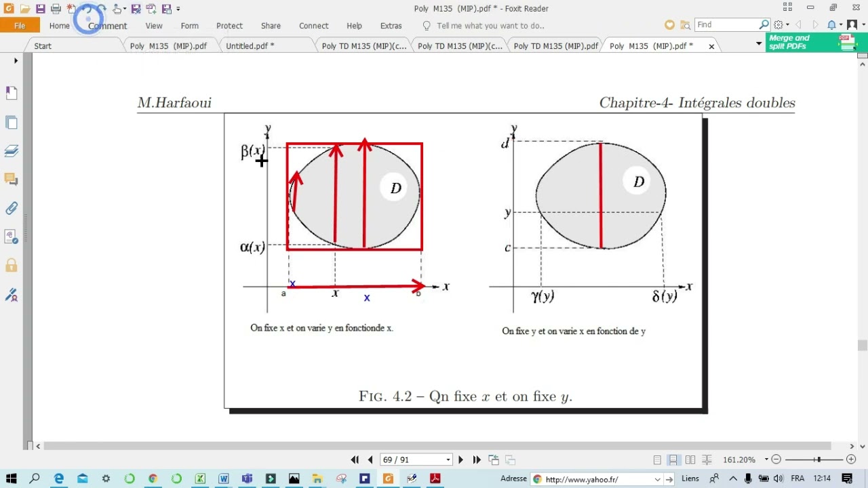
Task: Open the Share ribbon tab
Action: point(271,26)
